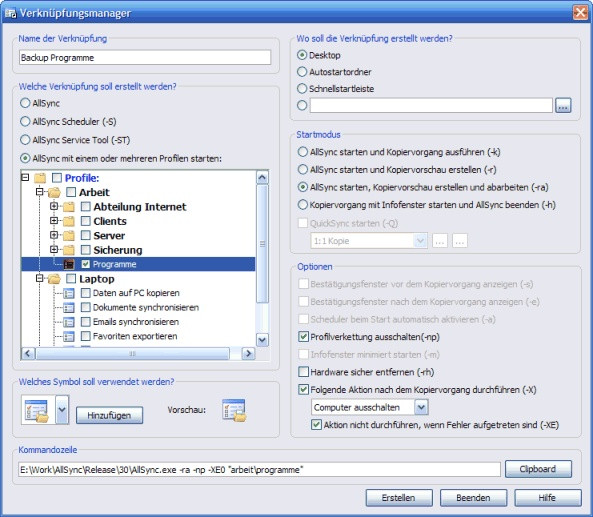Click the Emails synchronisieren profile icon

tap(69, 322)
